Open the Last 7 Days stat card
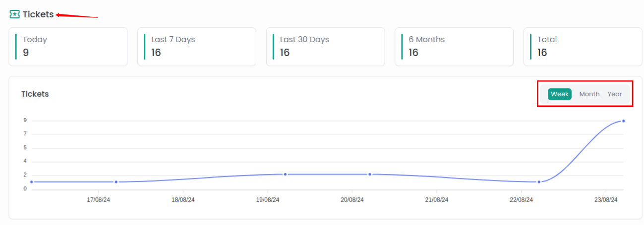644x225 pixels. click(196, 47)
